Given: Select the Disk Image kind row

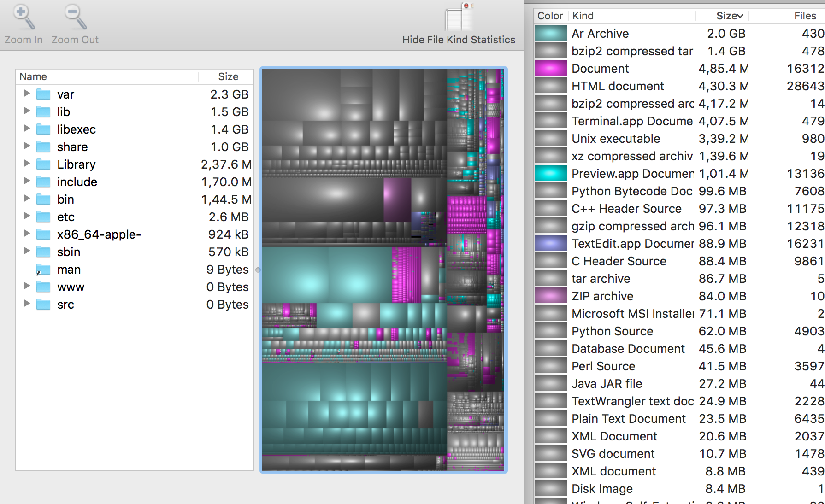Looking at the screenshot, I should pyautogui.click(x=679, y=488).
